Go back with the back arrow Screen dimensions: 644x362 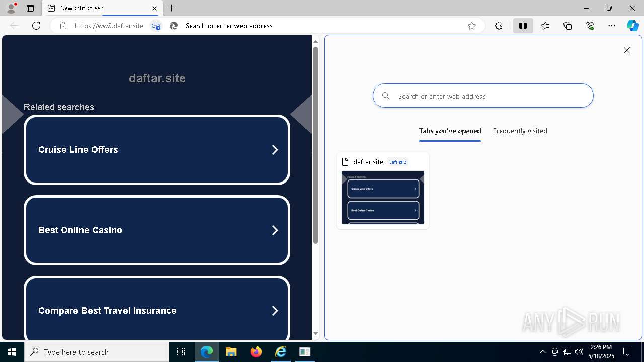15,26
